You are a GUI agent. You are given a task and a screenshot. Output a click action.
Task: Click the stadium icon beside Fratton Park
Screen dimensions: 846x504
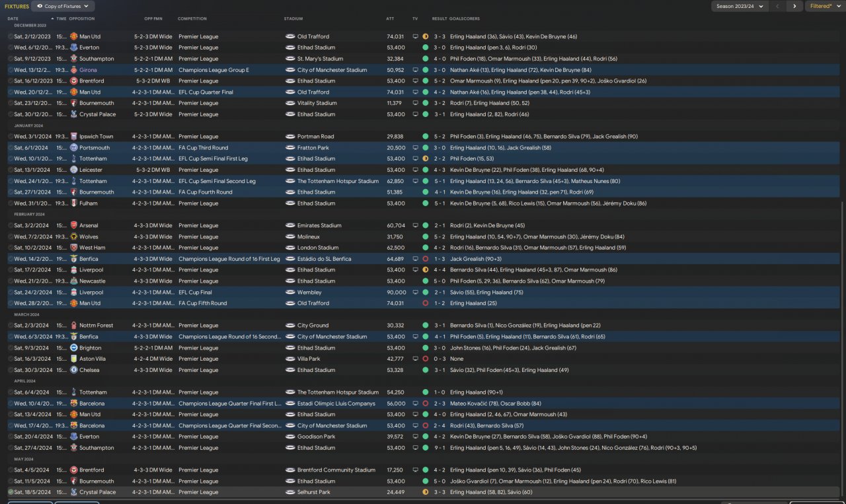290,148
